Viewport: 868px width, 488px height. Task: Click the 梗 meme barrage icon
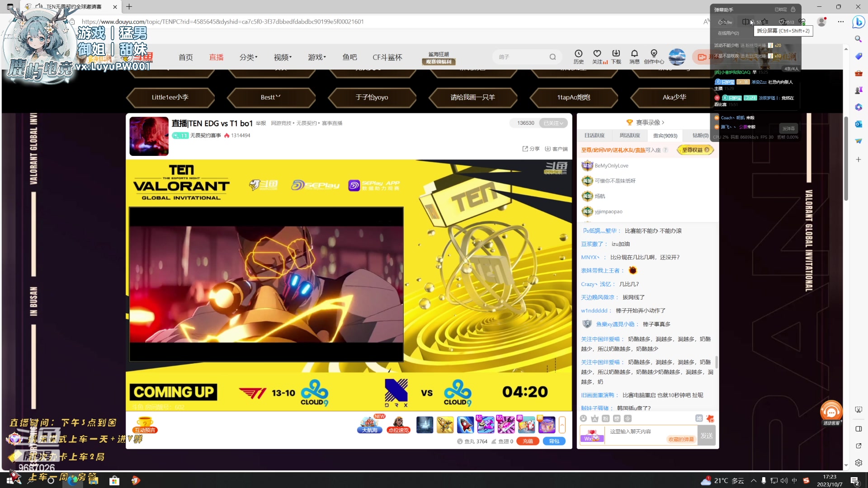[616, 418]
